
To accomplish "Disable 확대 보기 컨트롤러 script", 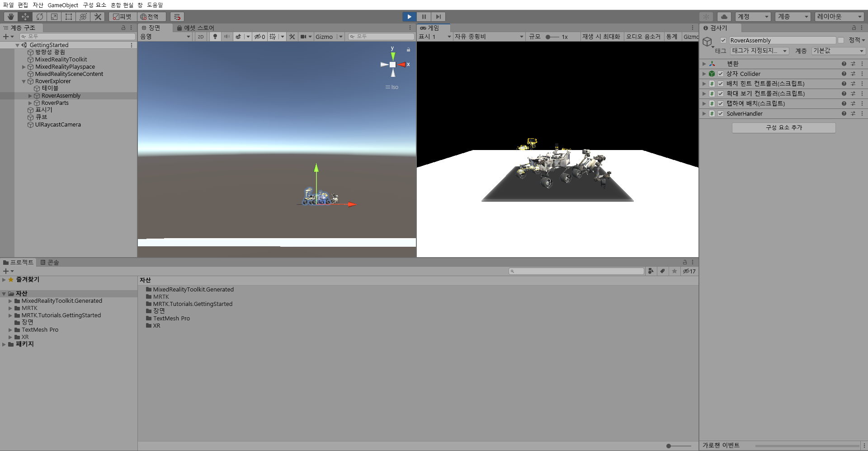I will pos(721,94).
